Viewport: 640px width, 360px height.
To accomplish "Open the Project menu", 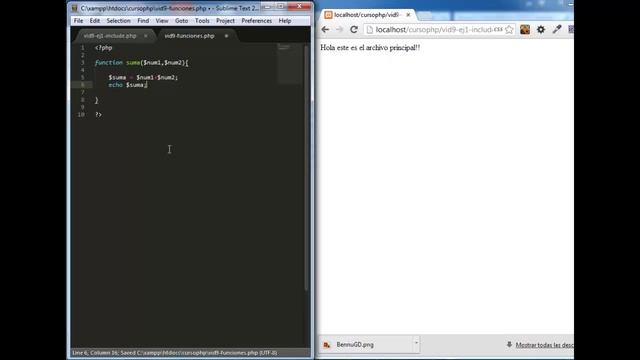I will 225,21.
